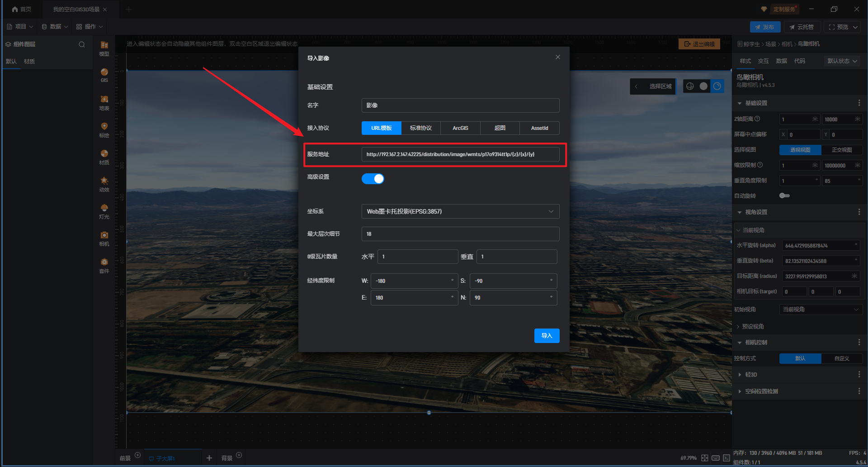Select the 相机 (Camera) sidebar icon
This screenshot has height=467, width=868.
104,238
